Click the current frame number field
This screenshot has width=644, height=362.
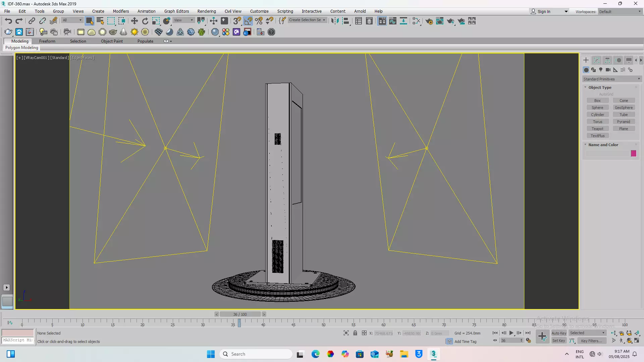[510, 341]
